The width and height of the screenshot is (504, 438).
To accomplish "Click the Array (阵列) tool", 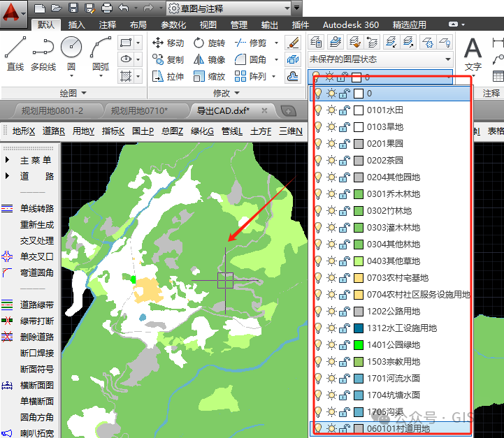I will 250,76.
